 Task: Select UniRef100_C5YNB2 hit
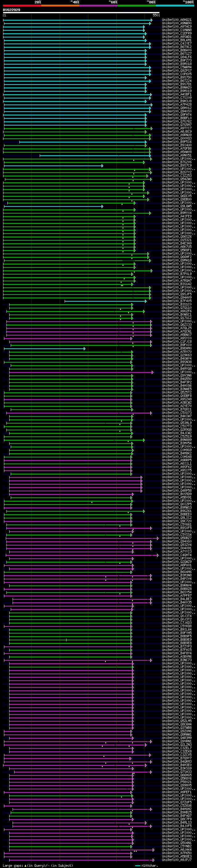pyautogui.click(x=177, y=847)
